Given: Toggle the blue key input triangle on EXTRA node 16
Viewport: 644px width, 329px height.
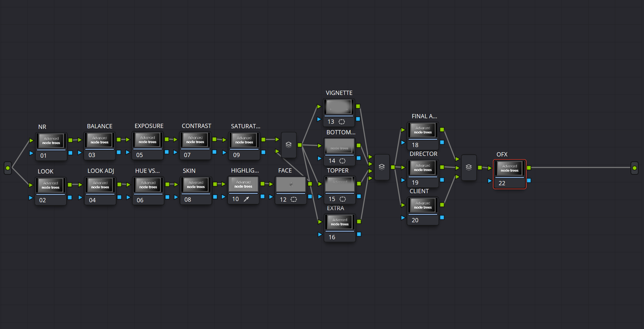Looking at the screenshot, I should click(x=320, y=234).
